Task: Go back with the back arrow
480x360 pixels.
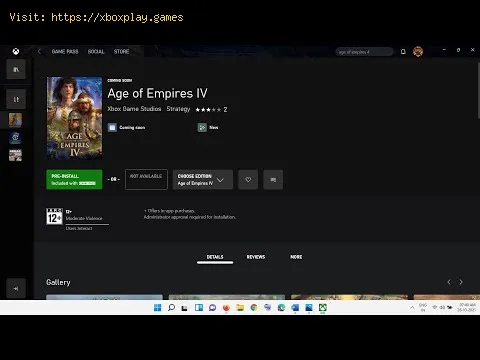Action: click(39, 51)
